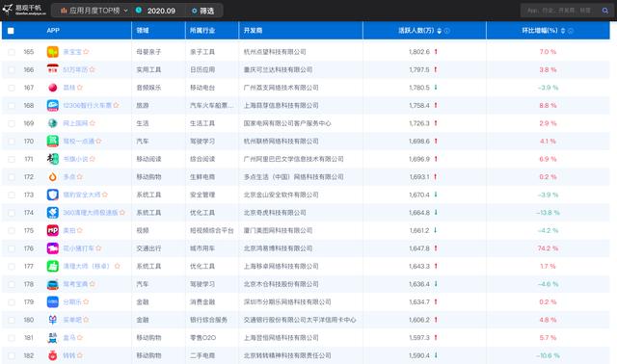The height and width of the screenshot is (364, 617).
Task: Favorite the row 177 app with its star
Action: 118,266
